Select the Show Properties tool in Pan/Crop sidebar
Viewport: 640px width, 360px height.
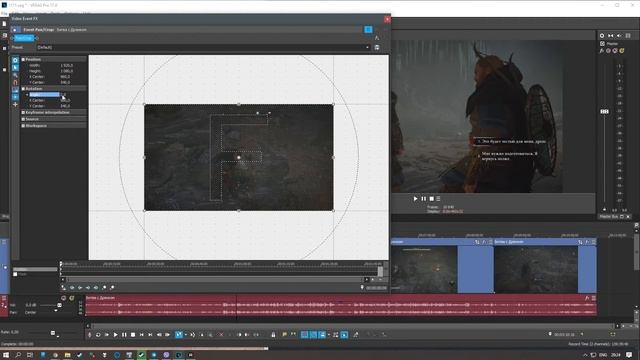[x=15, y=60]
